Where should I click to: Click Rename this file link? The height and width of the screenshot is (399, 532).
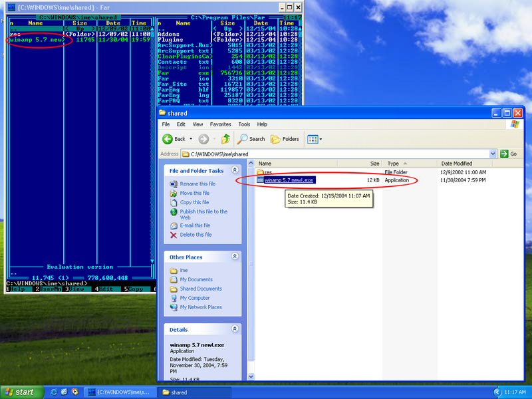click(198, 184)
